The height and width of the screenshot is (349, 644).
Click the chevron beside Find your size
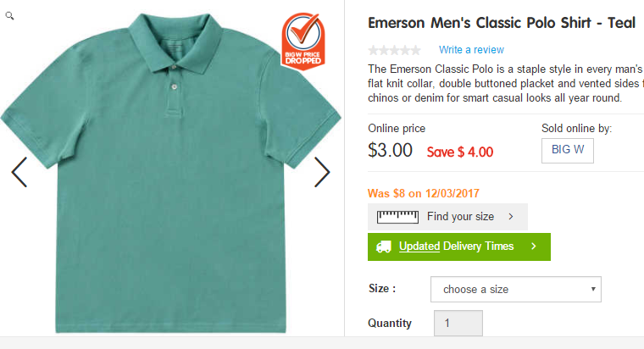(x=511, y=216)
